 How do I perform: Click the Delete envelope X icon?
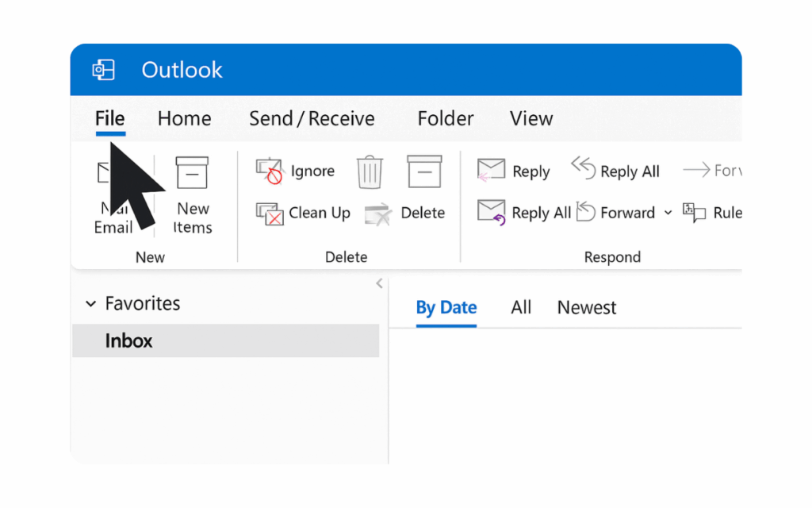[377, 214]
